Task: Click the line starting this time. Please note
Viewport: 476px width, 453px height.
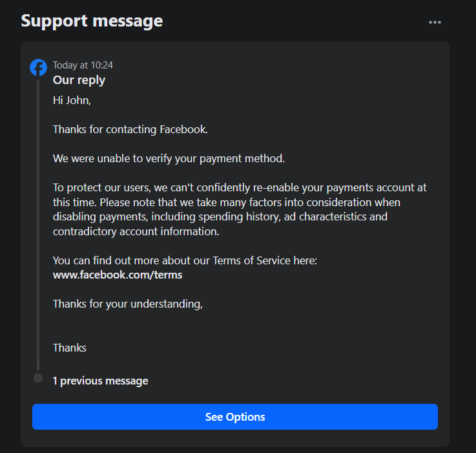Action: tap(227, 202)
